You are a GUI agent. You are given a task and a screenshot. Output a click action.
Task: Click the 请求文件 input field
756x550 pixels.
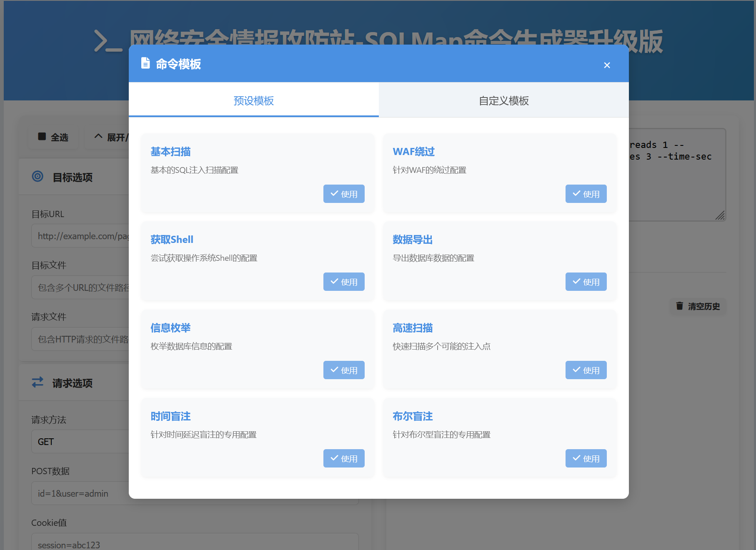tap(80, 339)
